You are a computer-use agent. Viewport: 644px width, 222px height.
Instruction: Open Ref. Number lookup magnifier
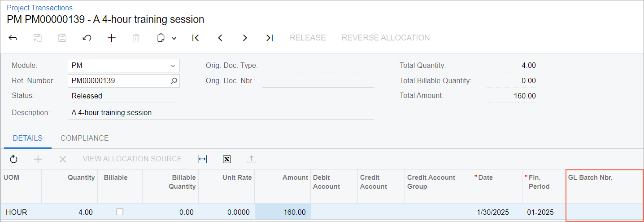click(174, 81)
